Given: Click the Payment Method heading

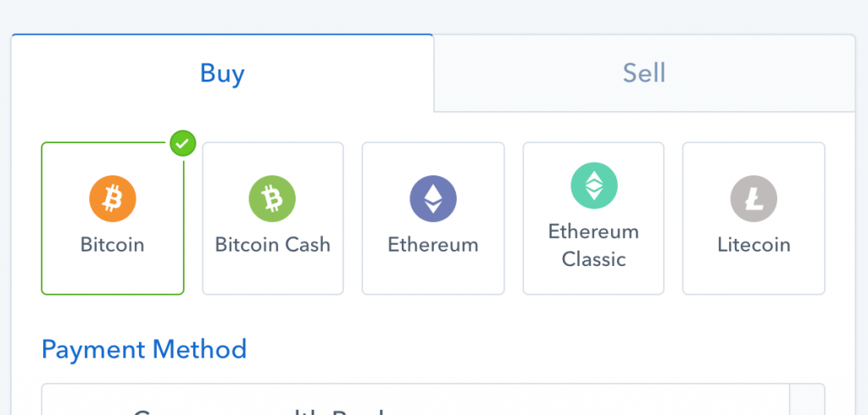Looking at the screenshot, I should (x=144, y=350).
